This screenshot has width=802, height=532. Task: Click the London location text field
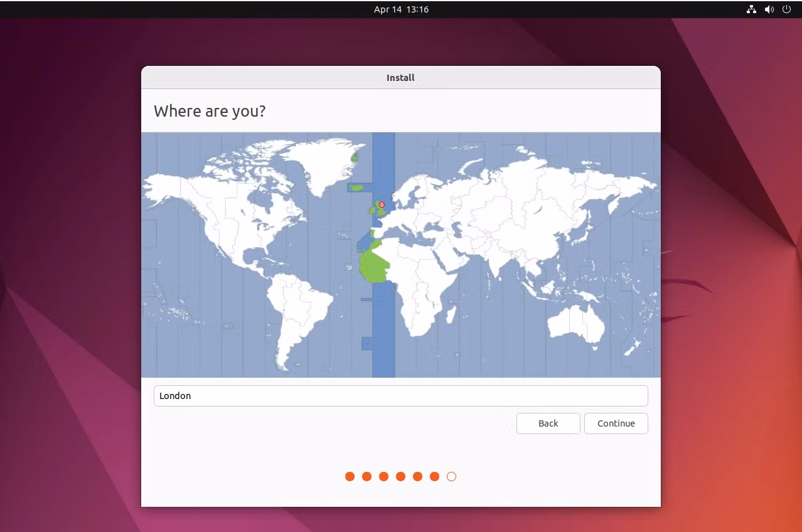point(400,396)
